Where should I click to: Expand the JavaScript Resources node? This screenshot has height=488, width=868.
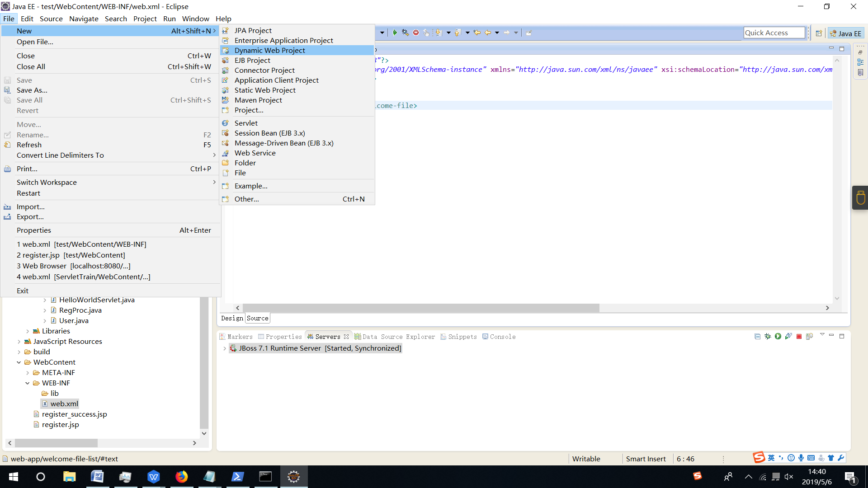pyautogui.click(x=19, y=342)
